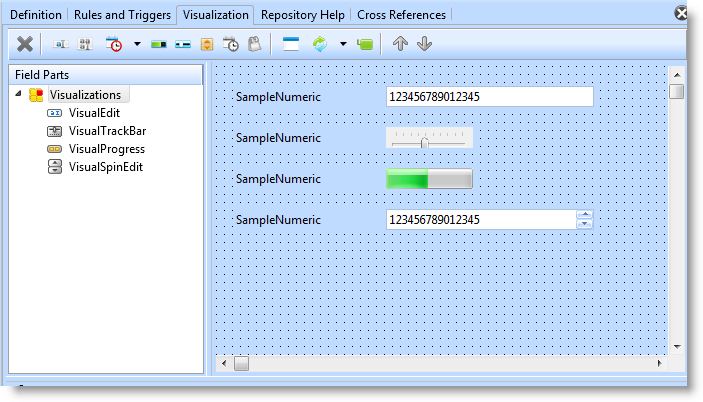The width and height of the screenshot is (703, 402).
Task: Click SampleNumeric label beside the progress bar
Action: 278,179
